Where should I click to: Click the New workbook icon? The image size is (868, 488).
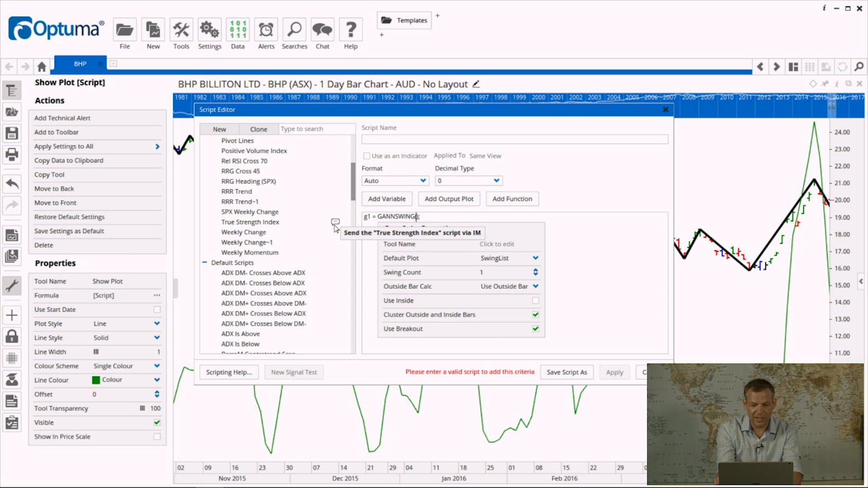tap(153, 30)
